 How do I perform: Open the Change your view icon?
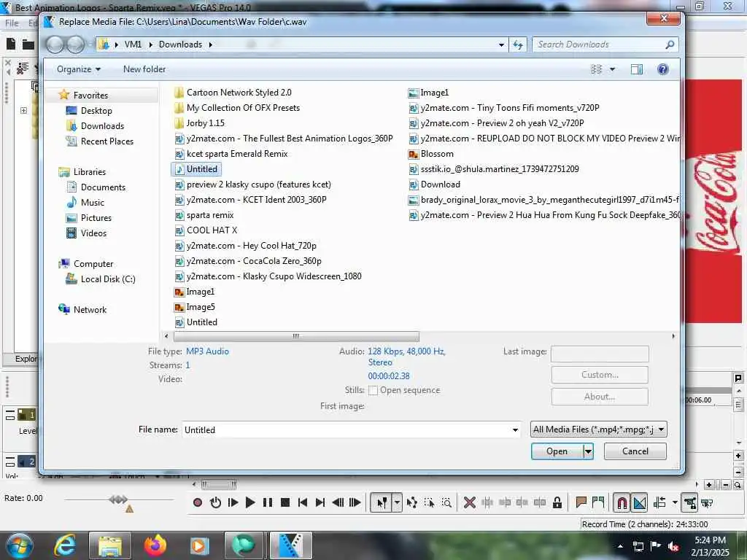[596, 69]
